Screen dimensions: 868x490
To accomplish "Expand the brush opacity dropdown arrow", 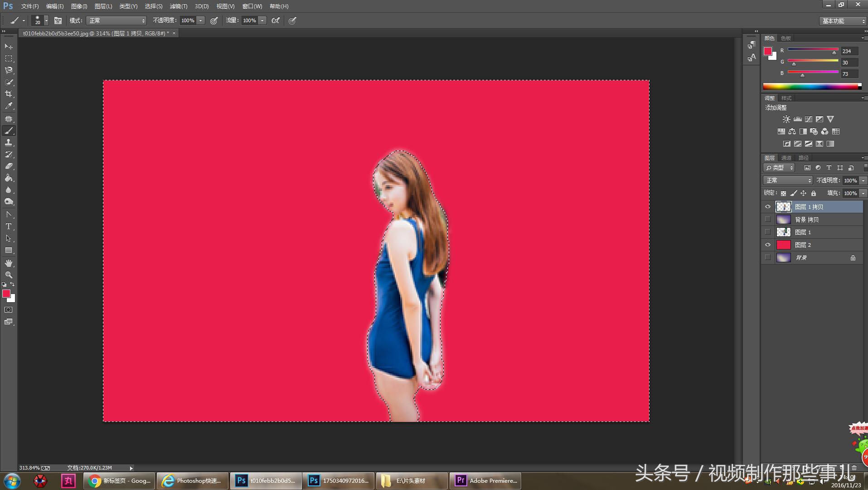I will pos(200,20).
